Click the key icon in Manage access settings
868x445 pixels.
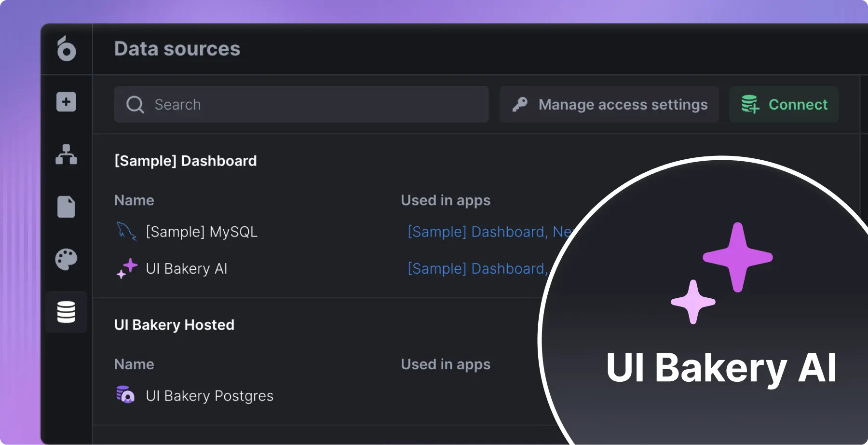point(520,104)
